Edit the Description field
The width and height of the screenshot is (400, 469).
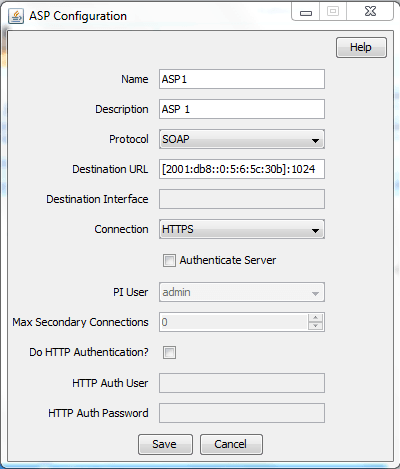pos(242,109)
